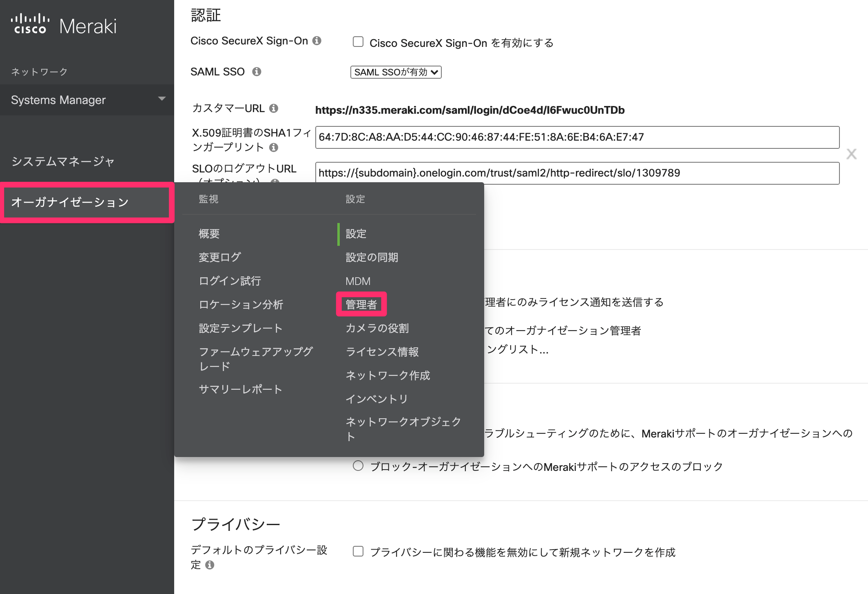Check the privacy features disable checkbox

[x=358, y=552]
